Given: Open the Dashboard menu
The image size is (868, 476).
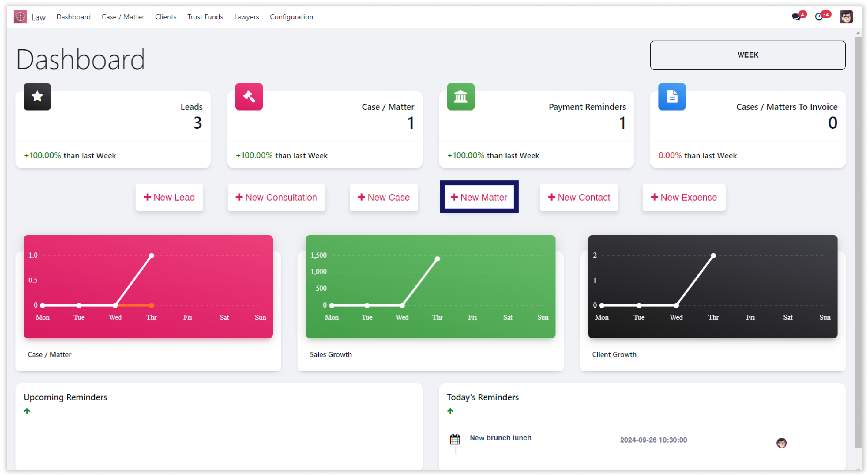Looking at the screenshot, I should 73,17.
